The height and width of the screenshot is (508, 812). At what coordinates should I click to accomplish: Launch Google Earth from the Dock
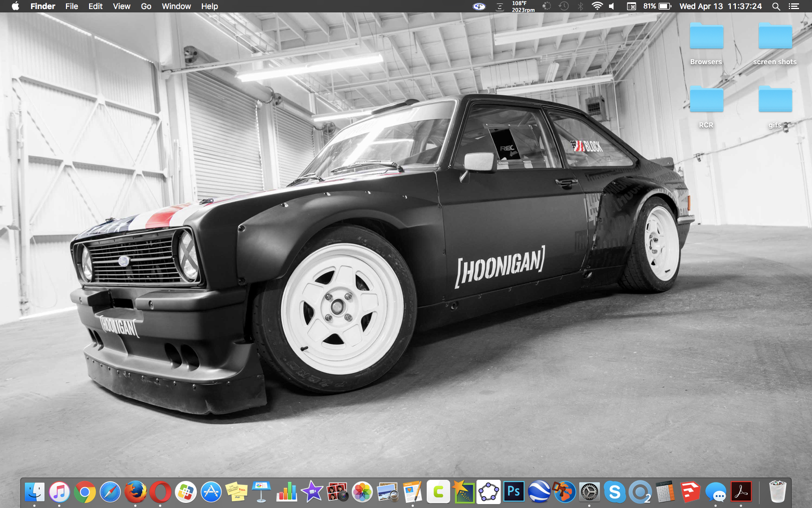(x=539, y=492)
